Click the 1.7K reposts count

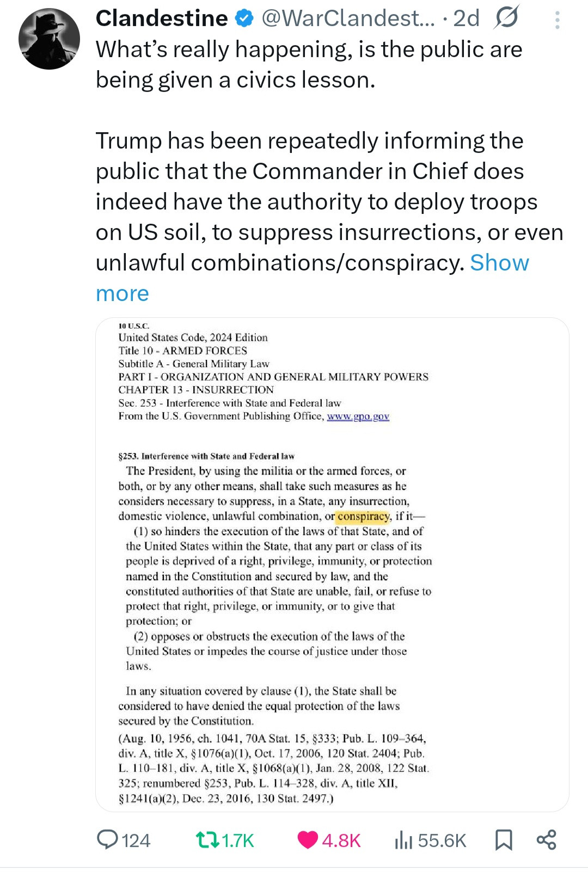coord(238,840)
